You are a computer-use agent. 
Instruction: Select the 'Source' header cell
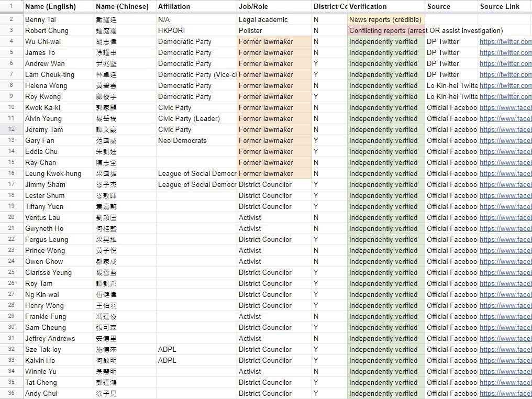coord(451,6)
